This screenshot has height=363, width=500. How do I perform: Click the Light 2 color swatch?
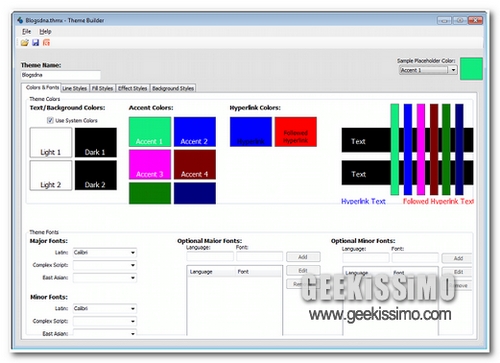(x=51, y=175)
